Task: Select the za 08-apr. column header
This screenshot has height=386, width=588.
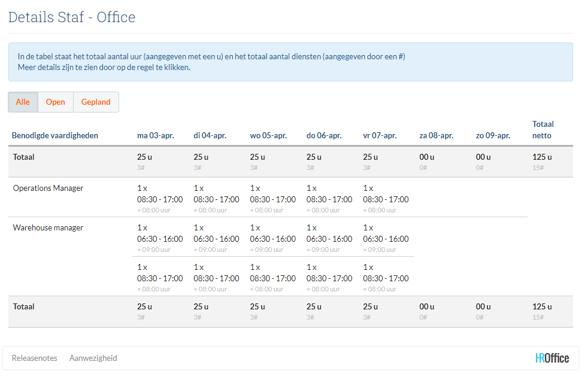Action: (436, 136)
